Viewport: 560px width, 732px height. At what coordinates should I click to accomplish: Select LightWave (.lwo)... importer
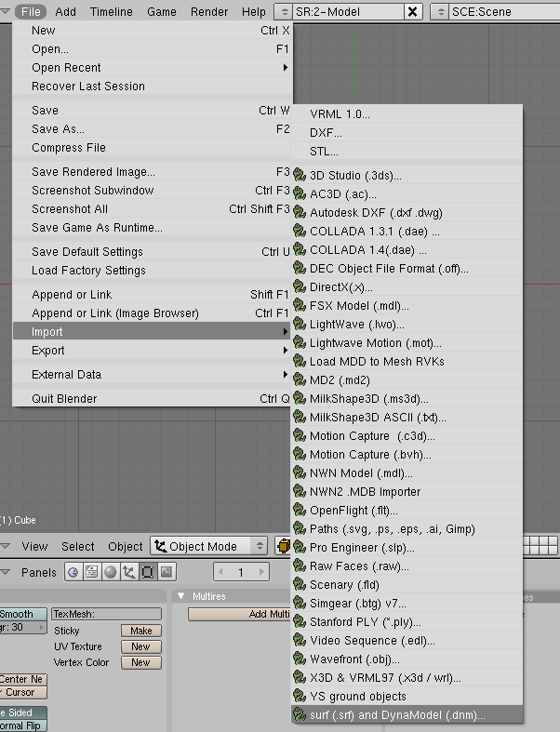[407, 324]
